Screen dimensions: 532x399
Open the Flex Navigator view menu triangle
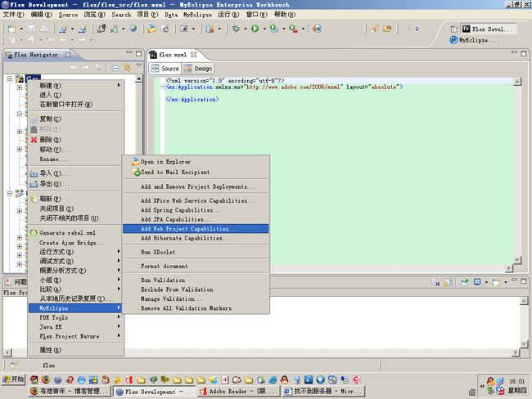pyautogui.click(x=138, y=65)
